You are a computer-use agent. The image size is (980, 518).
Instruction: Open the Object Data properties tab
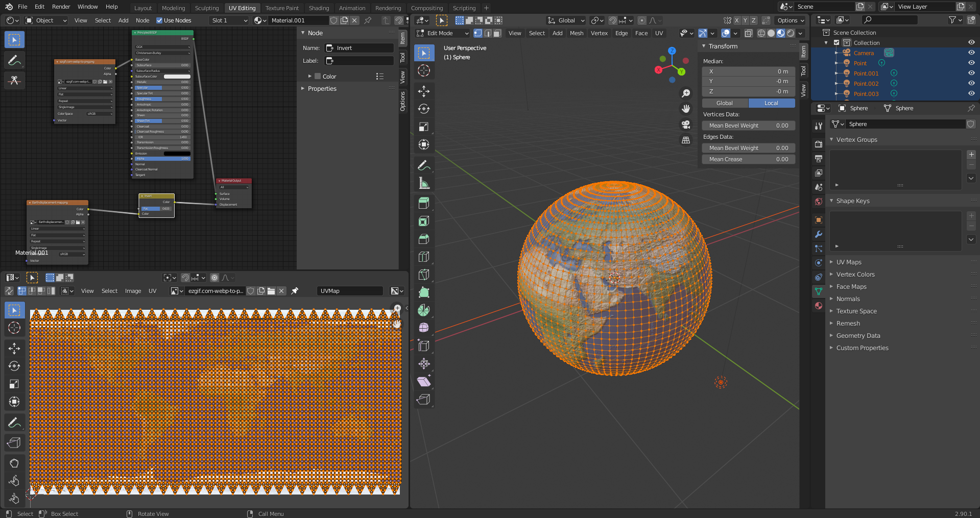pyautogui.click(x=819, y=291)
